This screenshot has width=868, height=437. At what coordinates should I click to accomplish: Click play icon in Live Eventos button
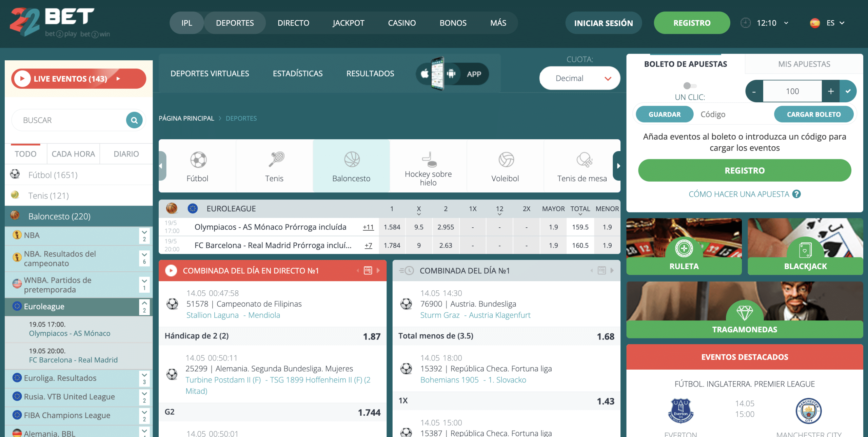pos(22,79)
